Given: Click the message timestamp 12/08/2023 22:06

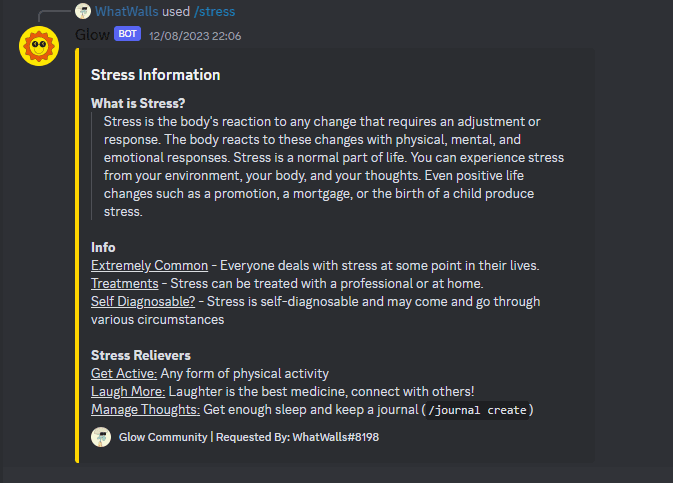Looking at the screenshot, I should (195, 36).
